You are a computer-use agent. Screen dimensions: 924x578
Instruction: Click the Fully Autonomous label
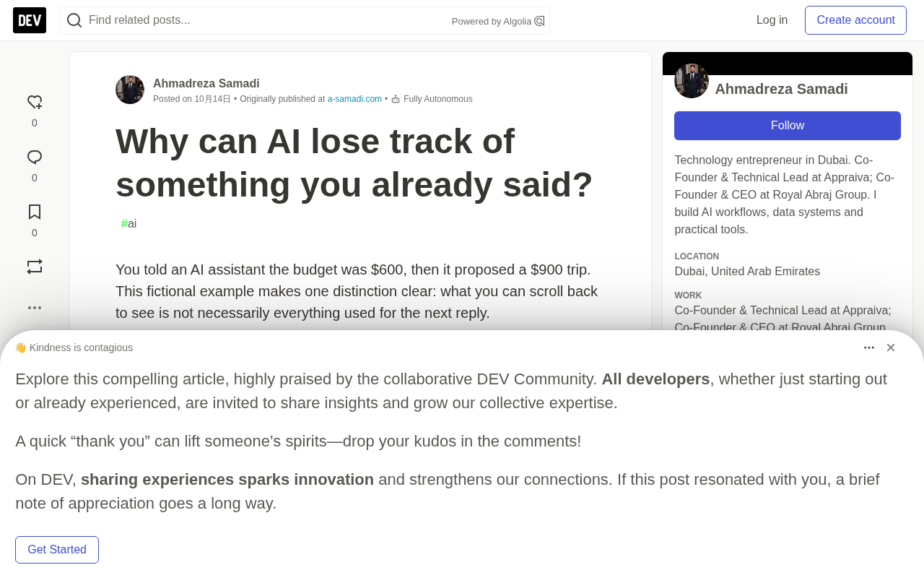[438, 99]
